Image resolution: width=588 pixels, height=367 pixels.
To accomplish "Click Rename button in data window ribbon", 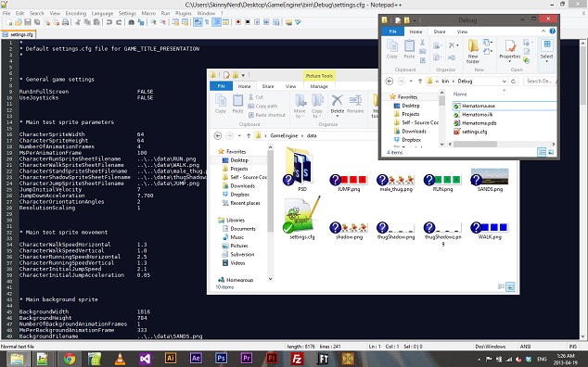I will point(355,104).
